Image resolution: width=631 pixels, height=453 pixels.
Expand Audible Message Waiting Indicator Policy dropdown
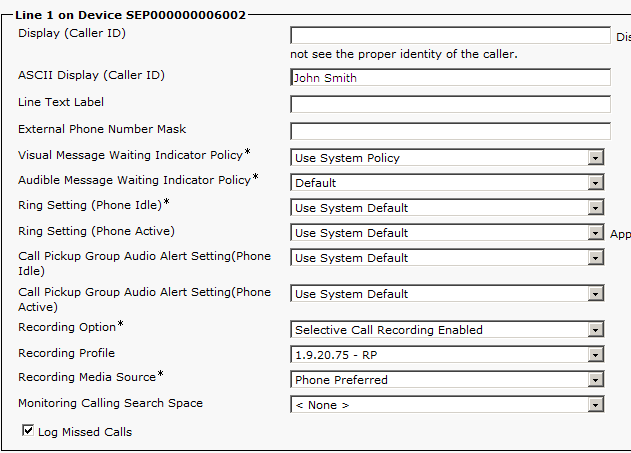point(596,183)
